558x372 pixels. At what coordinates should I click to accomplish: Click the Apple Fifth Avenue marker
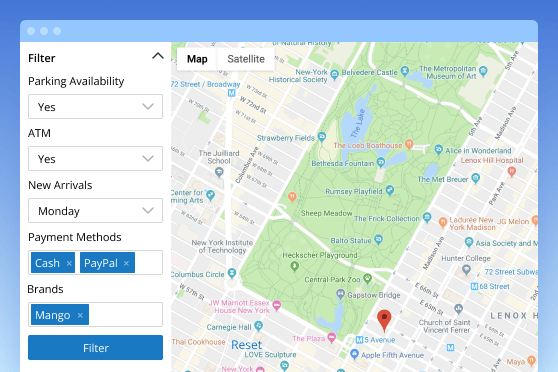(x=354, y=354)
